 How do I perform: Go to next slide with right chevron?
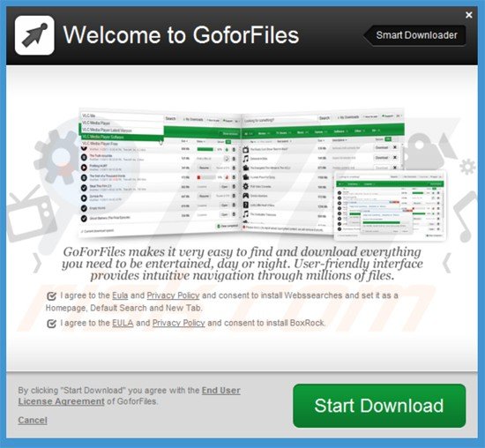click(447, 263)
